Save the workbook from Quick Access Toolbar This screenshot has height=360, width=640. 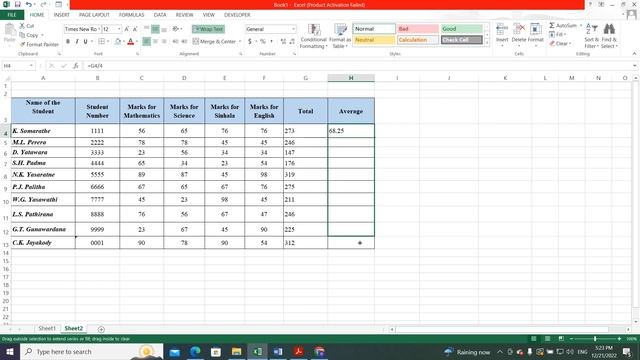coord(17,4)
